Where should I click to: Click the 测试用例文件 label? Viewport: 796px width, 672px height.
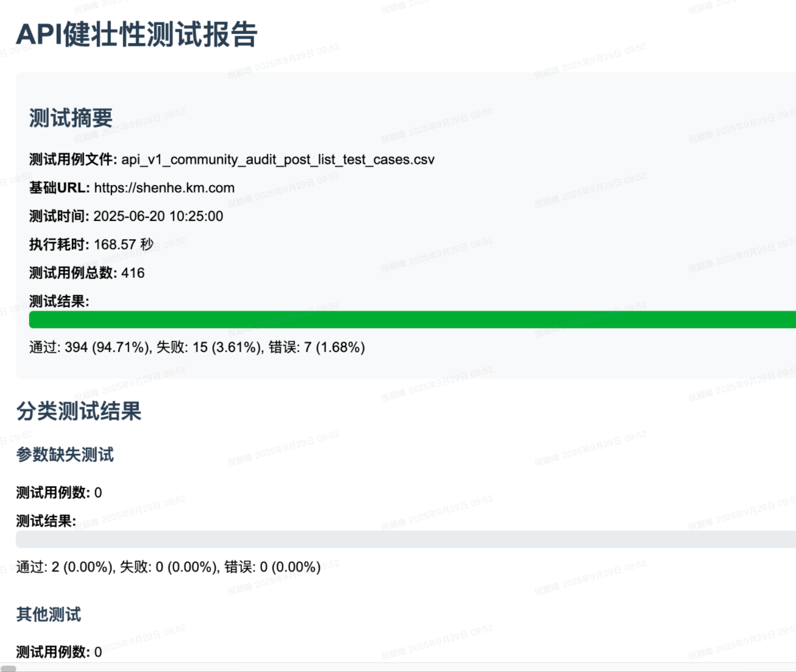coord(73,160)
